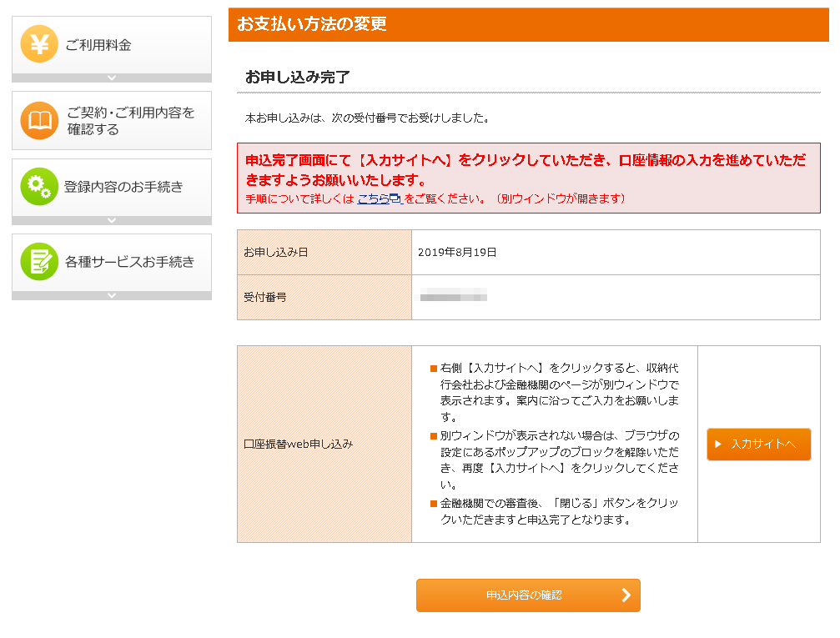Viewport: 840px width, 638px height.
Task: Select the date 2019年8月19日
Action: [x=457, y=253]
